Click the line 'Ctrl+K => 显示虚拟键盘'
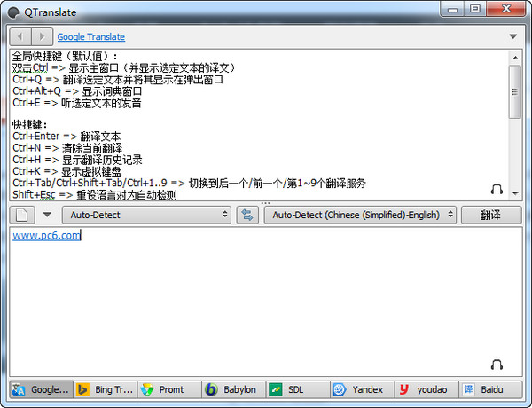 [66, 171]
